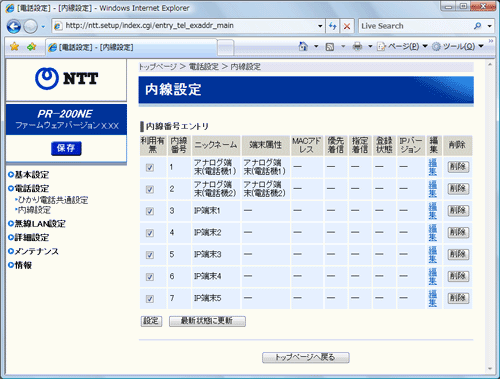Viewport: 500px width, 379px height.
Task: Select 内線設定 submenu item in sidebar
Action: coord(33,210)
